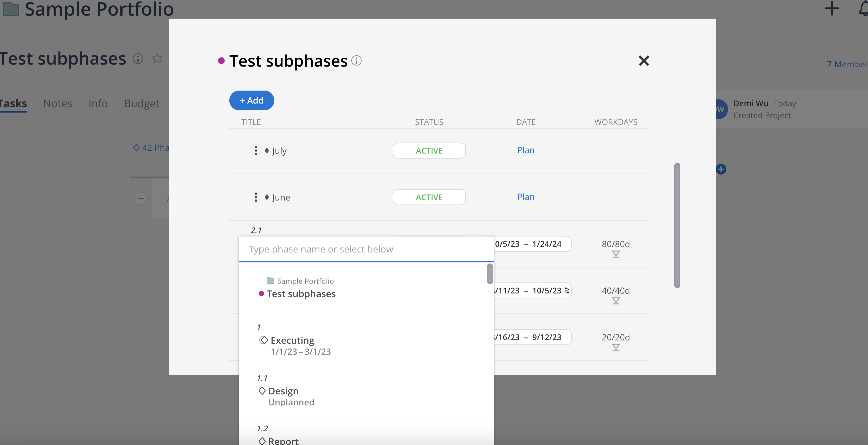Click the phase picker scrollbar
Screen dimensions: 868x445
(x=490, y=274)
